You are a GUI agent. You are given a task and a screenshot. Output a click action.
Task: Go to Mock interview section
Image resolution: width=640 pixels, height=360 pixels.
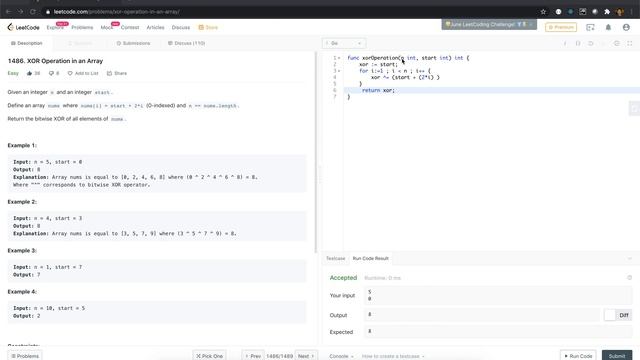[x=107, y=27]
